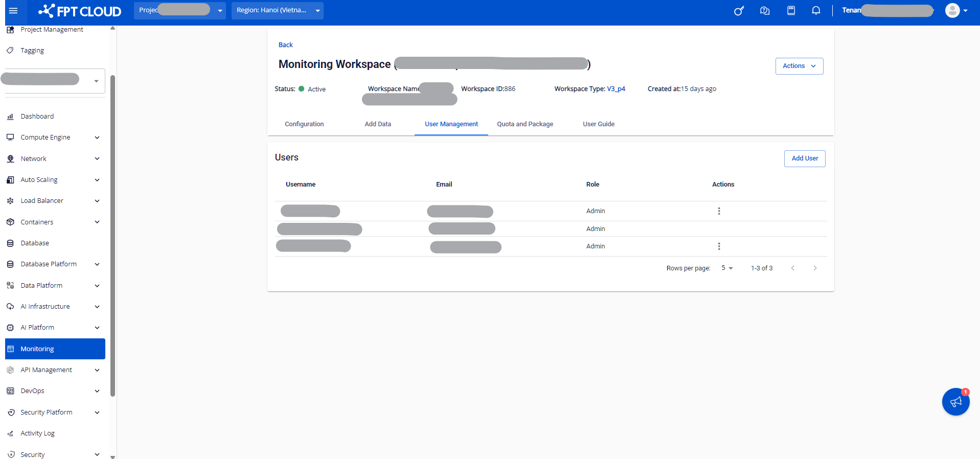Open the user avatar account menu
The width and height of the screenshot is (980, 459).
[x=955, y=11]
